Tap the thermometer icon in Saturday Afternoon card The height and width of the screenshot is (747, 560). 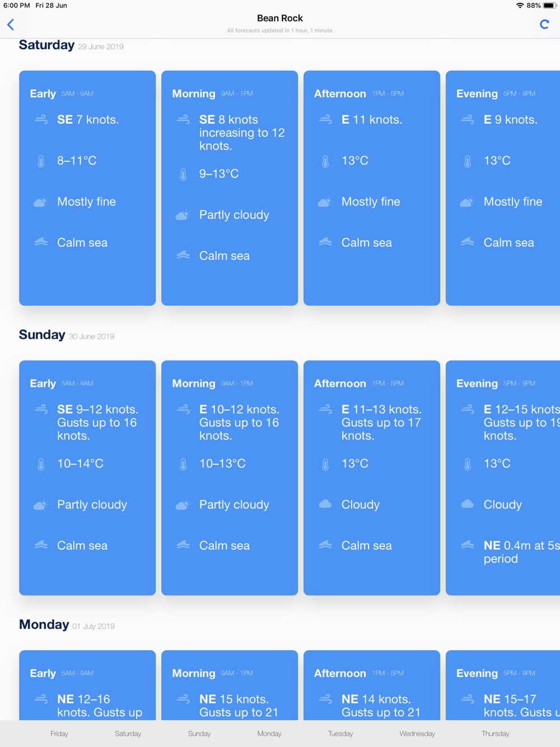pos(325,161)
